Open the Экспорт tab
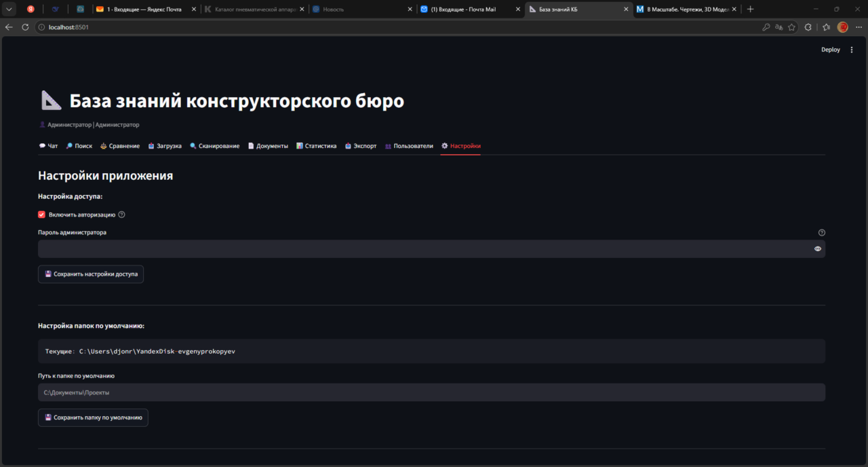The height and width of the screenshot is (467, 868). point(361,146)
